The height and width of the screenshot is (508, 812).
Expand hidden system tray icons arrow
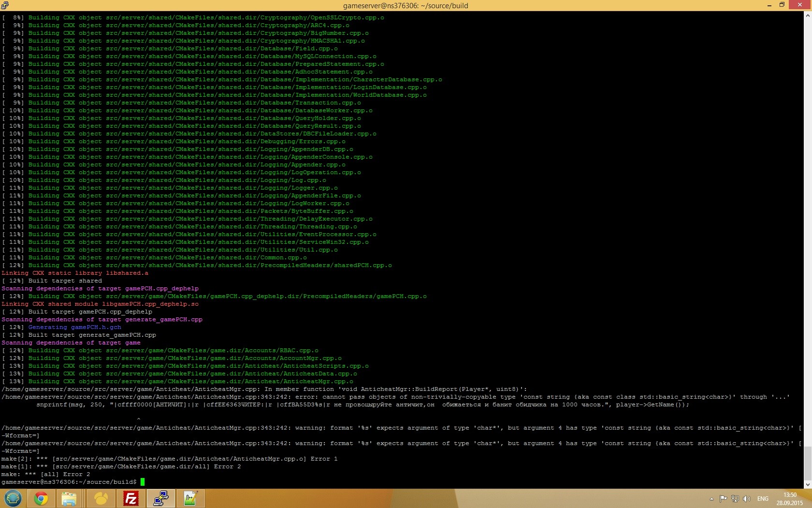pyautogui.click(x=711, y=499)
